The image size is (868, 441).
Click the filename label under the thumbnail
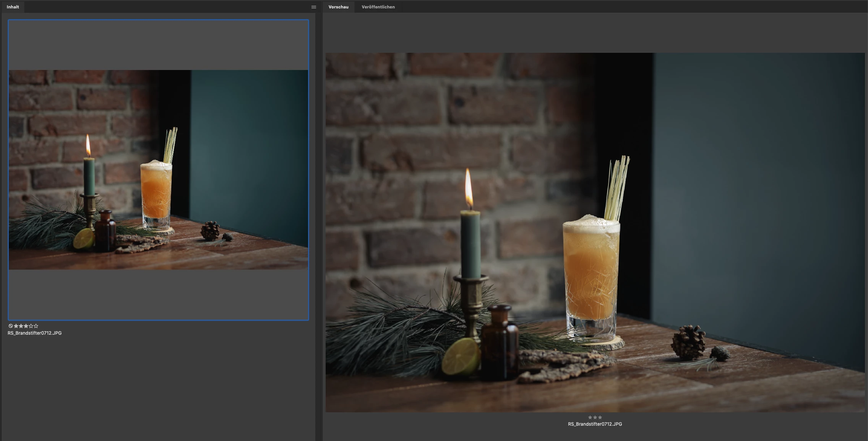tap(34, 333)
